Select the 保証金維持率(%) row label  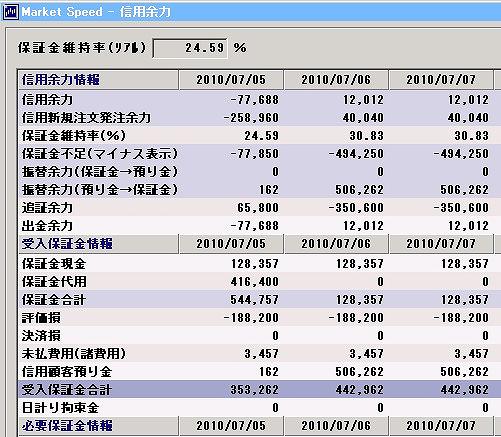[74, 136]
